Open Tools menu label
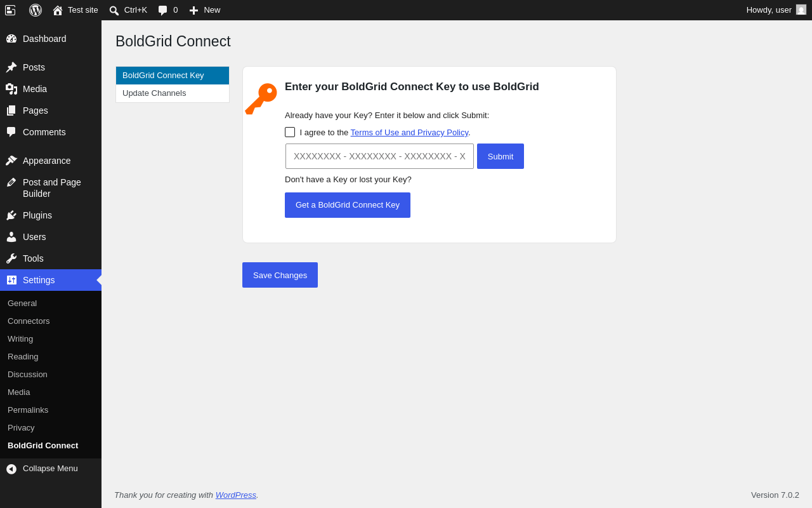This screenshot has height=508, width=812. pos(33,258)
